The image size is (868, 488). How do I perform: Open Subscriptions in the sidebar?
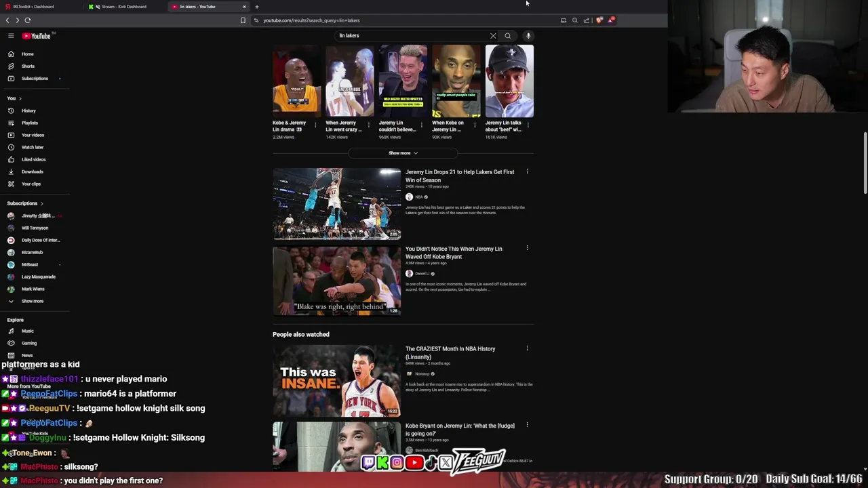pyautogui.click(x=34, y=79)
